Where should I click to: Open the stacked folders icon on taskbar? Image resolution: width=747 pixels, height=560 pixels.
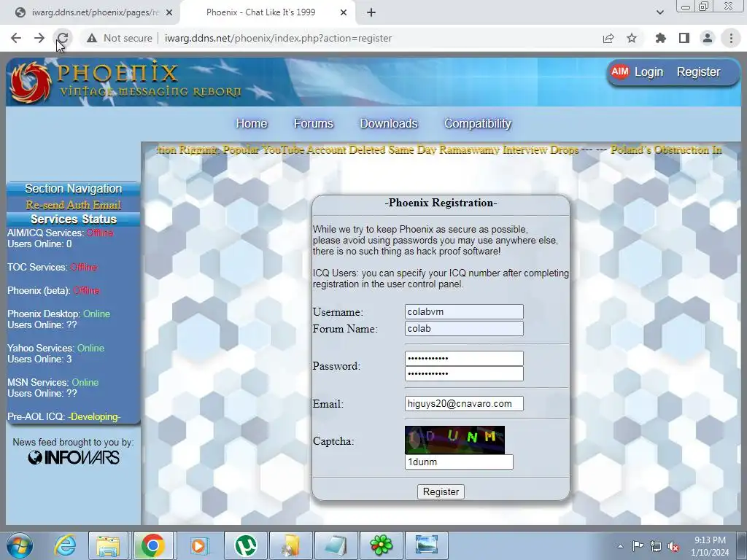click(290, 545)
